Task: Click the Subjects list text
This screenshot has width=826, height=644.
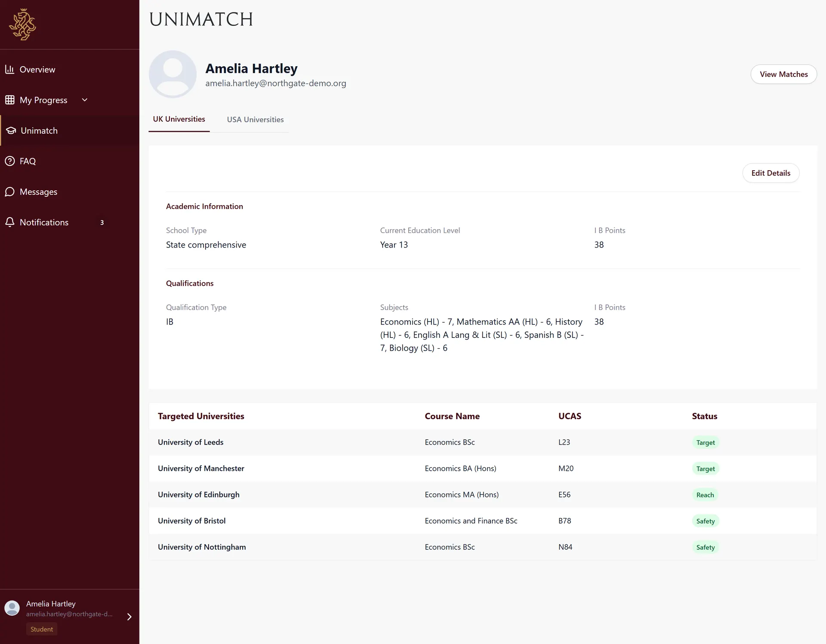Action: pos(482,334)
